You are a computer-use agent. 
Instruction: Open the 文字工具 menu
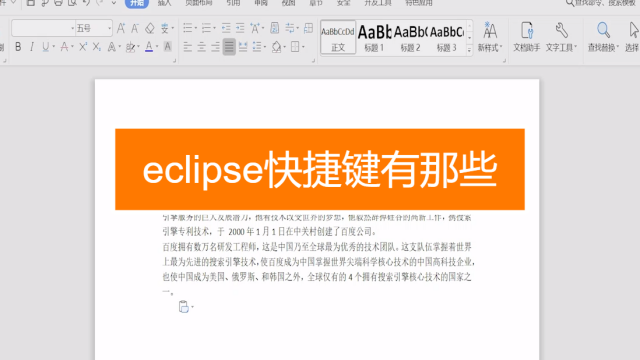[x=561, y=37]
